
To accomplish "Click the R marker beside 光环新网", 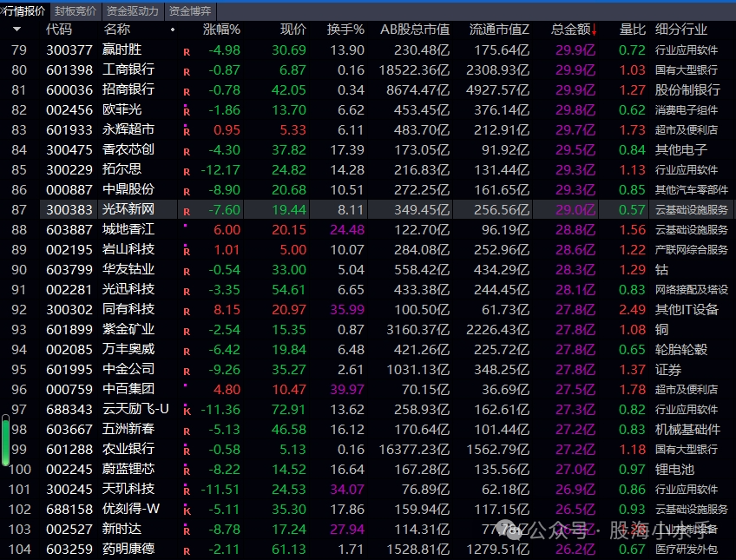I will tap(187, 212).
